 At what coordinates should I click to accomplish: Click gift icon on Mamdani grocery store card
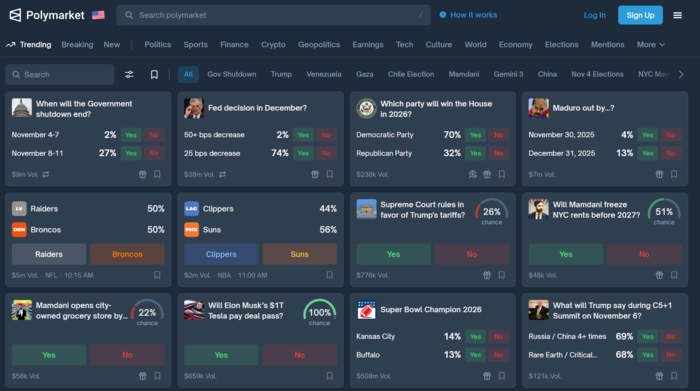coord(142,376)
